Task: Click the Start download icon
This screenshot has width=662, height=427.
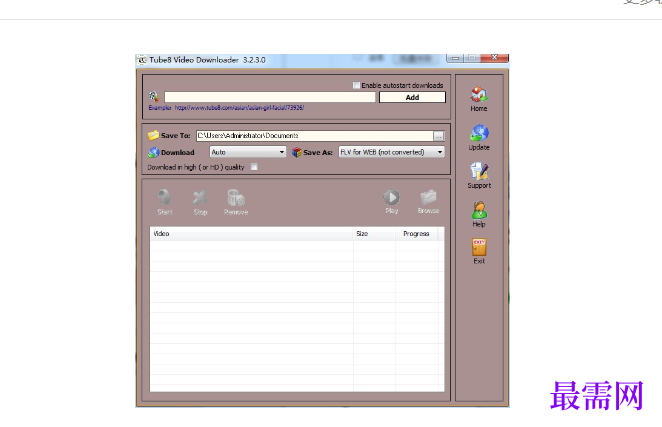Action: 165,197
